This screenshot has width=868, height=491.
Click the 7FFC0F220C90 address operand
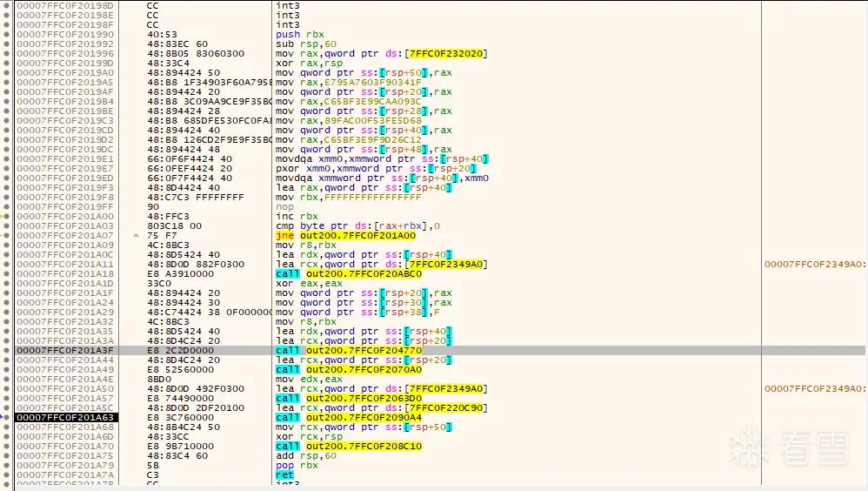(x=446, y=408)
